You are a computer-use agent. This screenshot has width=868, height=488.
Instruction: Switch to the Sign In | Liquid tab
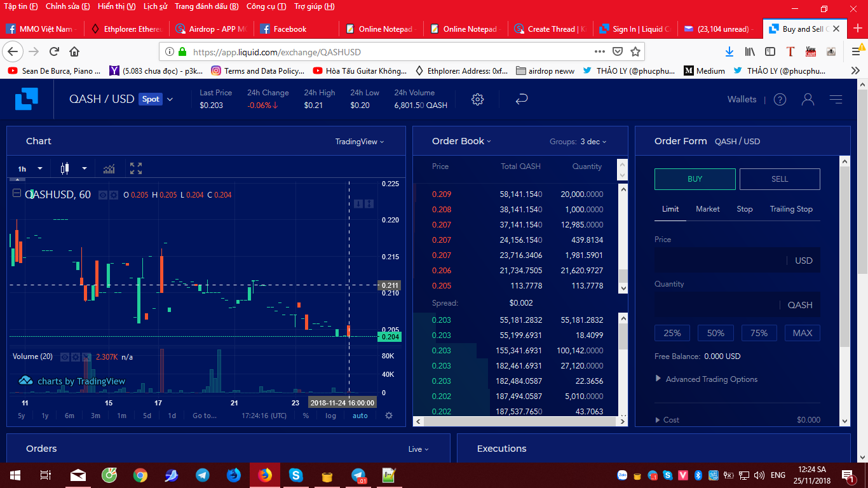[635, 29]
